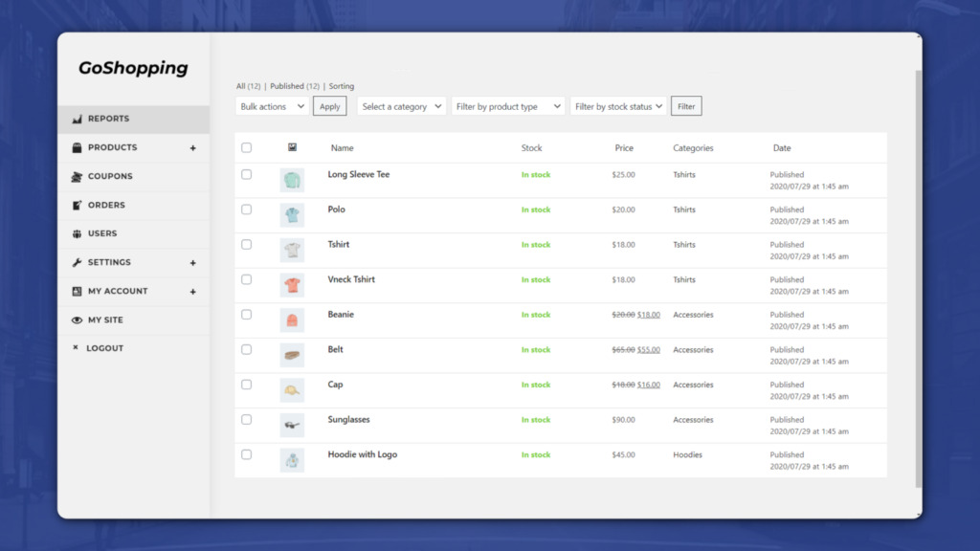Click the Orders clipboard icon
The width and height of the screenshot is (980, 551).
tap(77, 205)
